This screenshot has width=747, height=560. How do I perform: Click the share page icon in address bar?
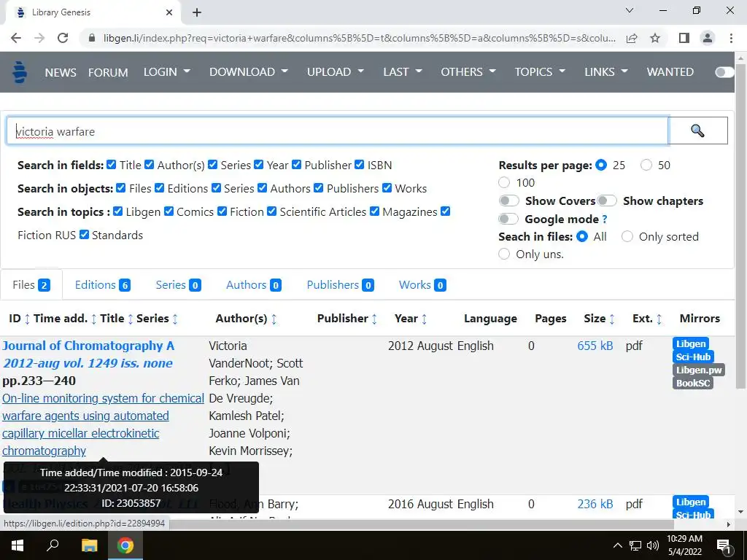[x=632, y=38]
